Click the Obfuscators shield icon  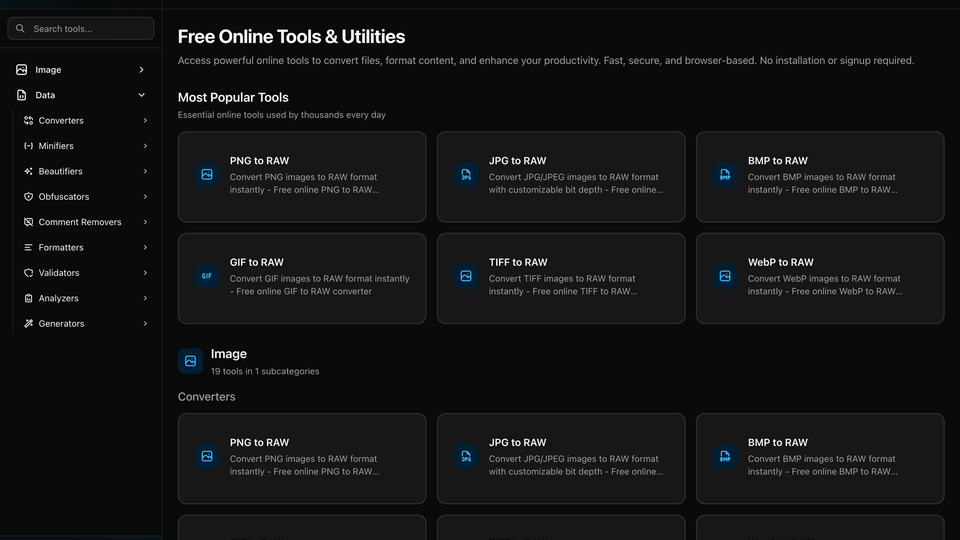click(28, 197)
